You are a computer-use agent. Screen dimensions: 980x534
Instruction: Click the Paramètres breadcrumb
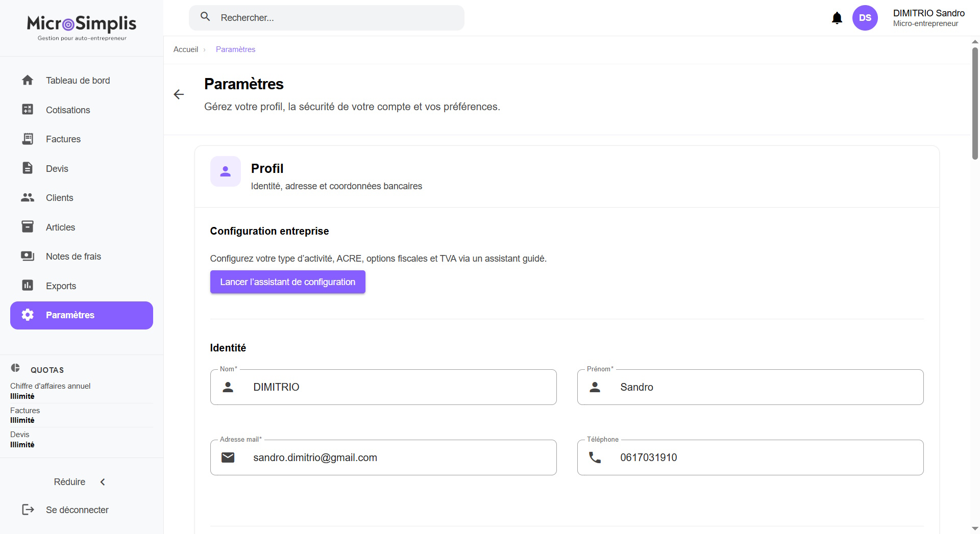pos(235,49)
